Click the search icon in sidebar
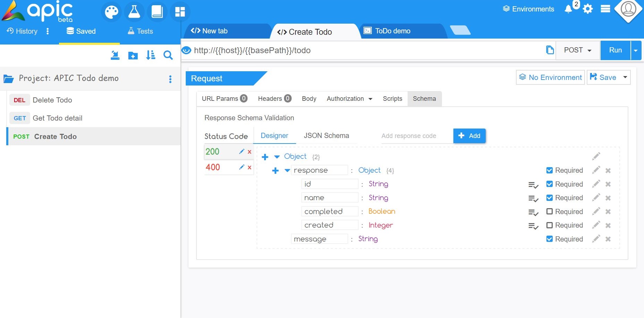The width and height of the screenshot is (644, 318). [x=168, y=55]
